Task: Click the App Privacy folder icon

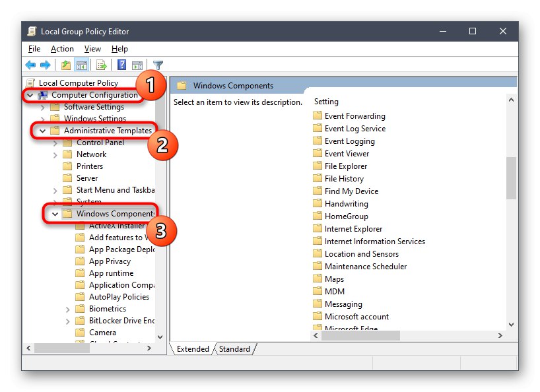Action: (x=80, y=261)
